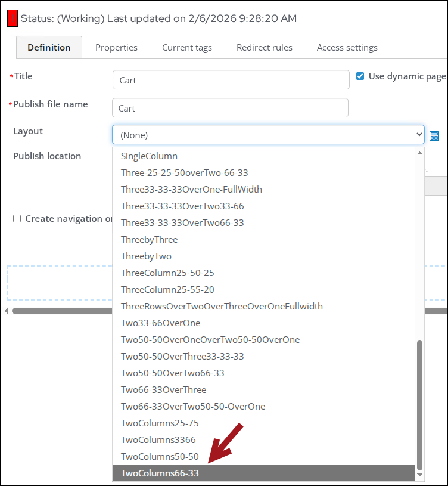Viewport: 448px width, 486px height.
Task: Select TwoColumns66-33 layout option
Action: coord(160,473)
